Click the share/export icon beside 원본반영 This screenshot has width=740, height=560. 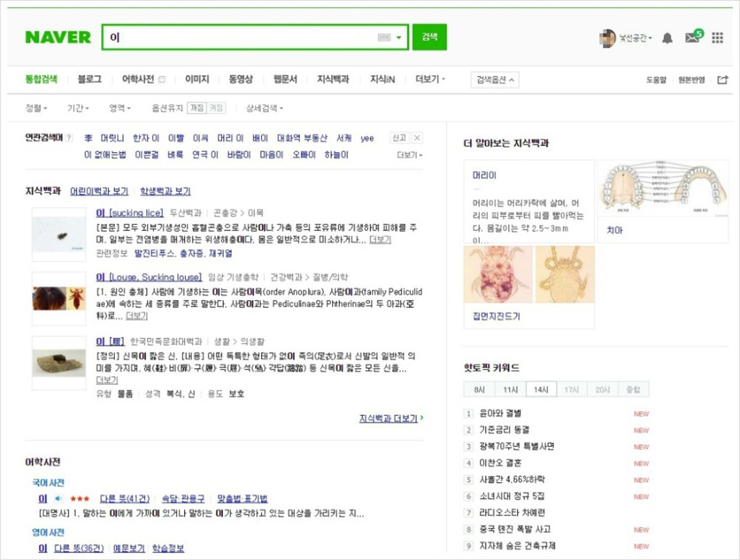[x=722, y=80]
